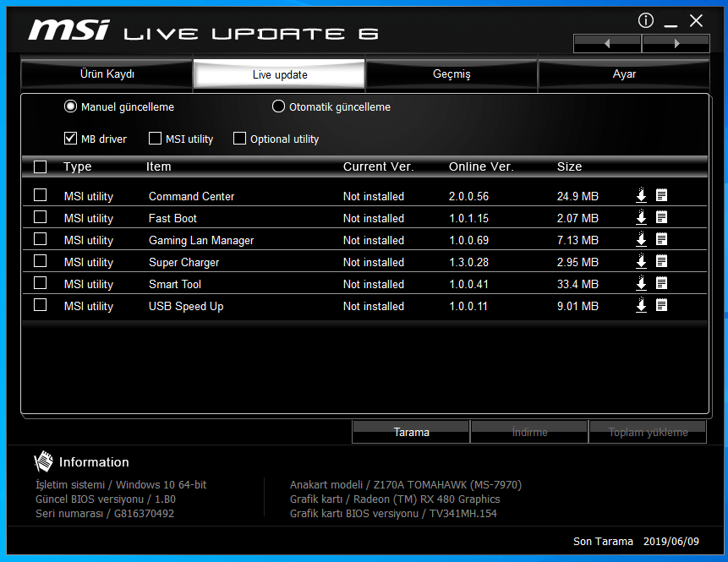The height and width of the screenshot is (562, 728).
Task: Check the USB Speed Up row checkbox
Action: coord(41,305)
